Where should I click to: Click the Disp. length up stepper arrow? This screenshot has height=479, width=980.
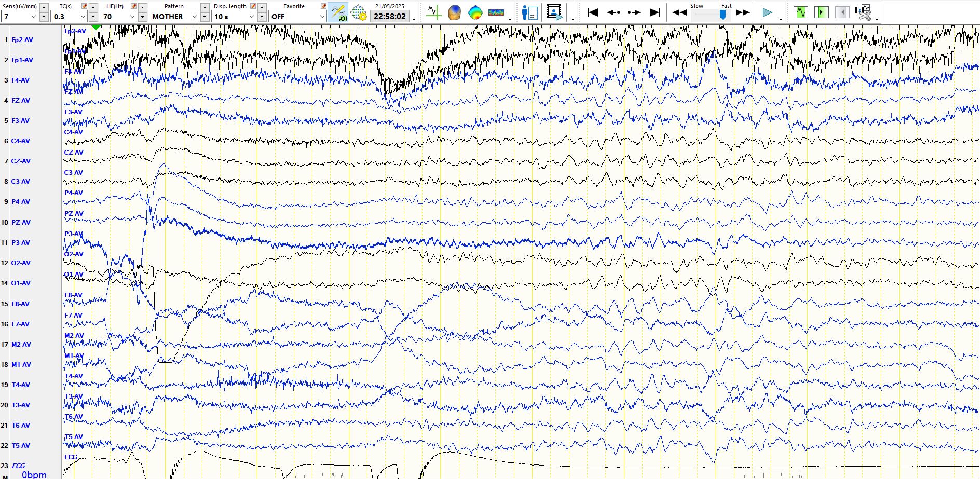262,7
